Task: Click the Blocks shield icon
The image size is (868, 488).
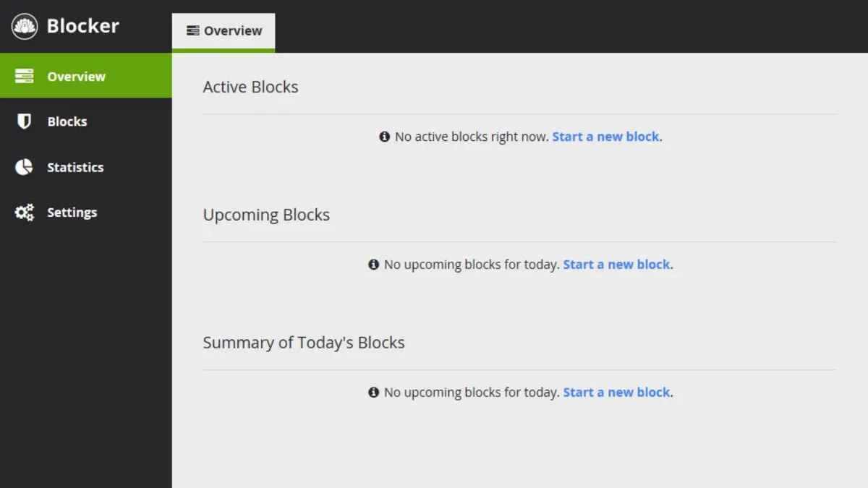Action: (25, 121)
